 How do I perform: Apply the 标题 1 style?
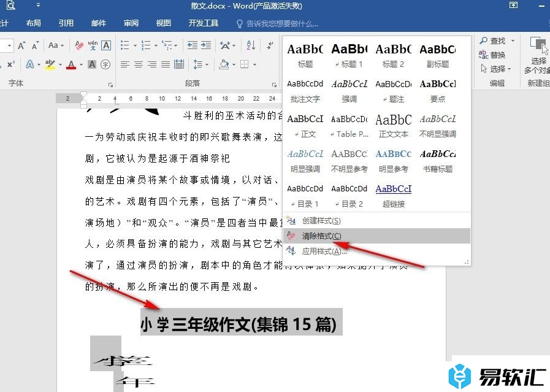(x=349, y=55)
